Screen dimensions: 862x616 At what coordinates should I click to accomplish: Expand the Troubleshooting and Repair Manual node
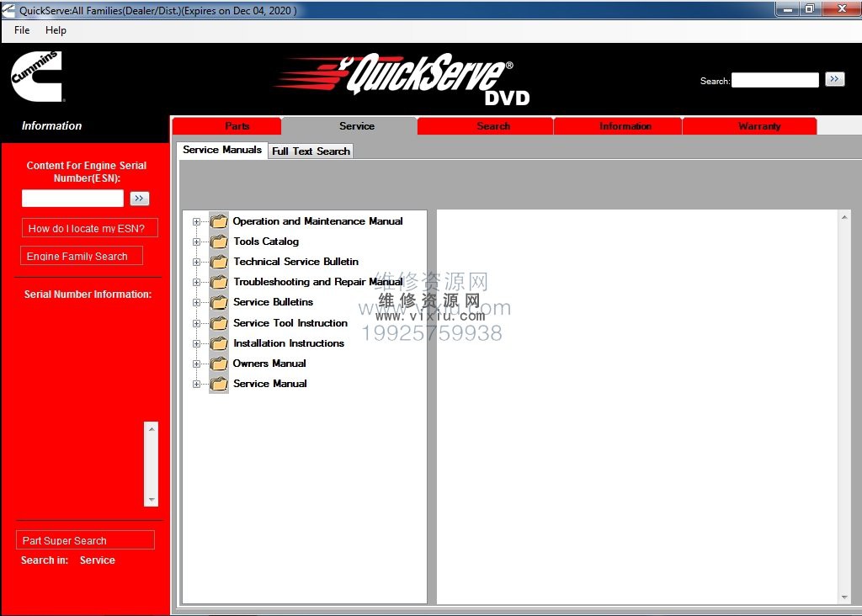[196, 283]
